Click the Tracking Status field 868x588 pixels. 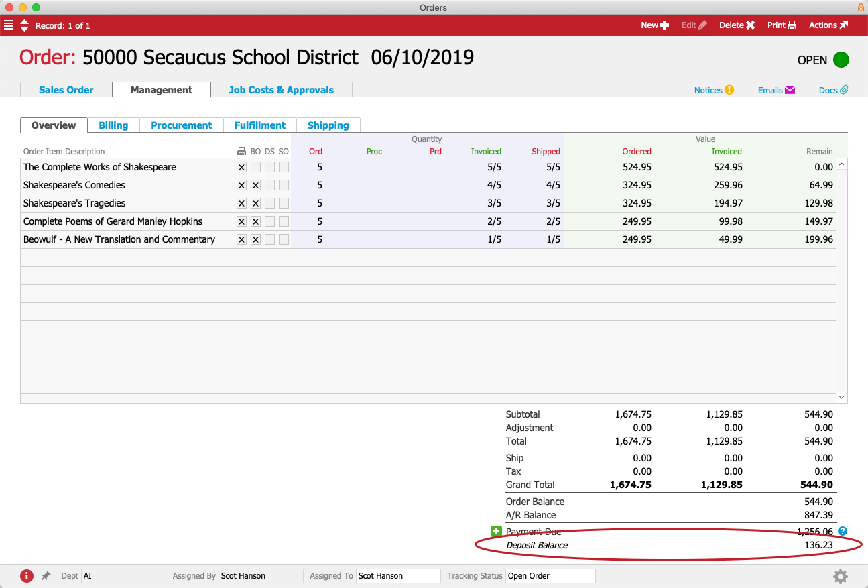click(550, 576)
